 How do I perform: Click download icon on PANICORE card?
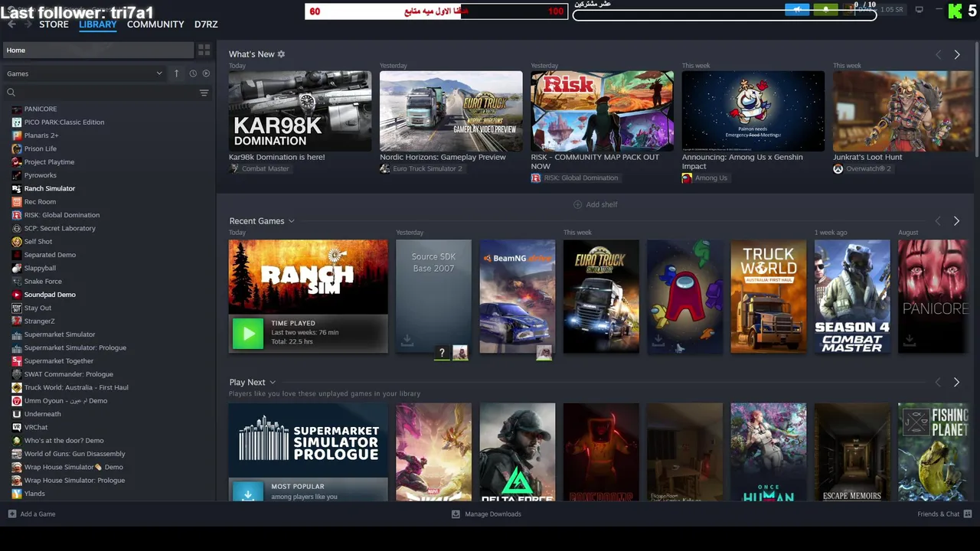click(910, 341)
